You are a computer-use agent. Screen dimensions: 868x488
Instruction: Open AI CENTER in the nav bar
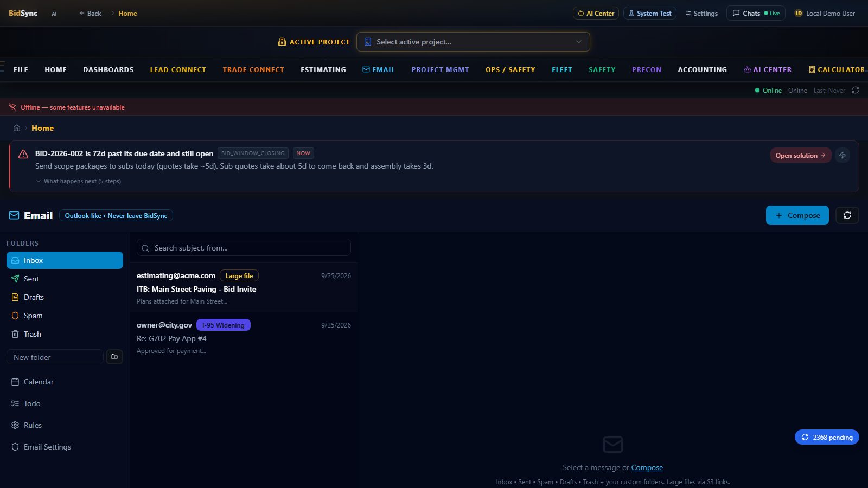(768, 69)
